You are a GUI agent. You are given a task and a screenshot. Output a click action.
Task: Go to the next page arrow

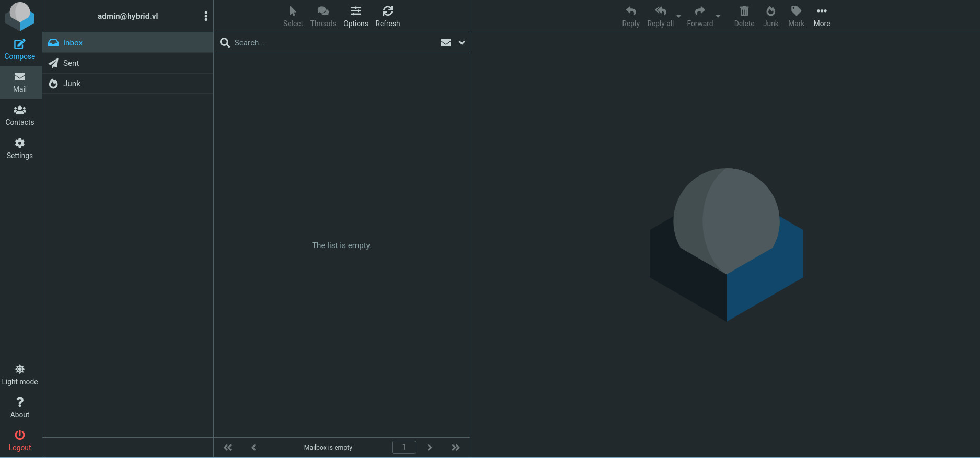(x=430, y=448)
